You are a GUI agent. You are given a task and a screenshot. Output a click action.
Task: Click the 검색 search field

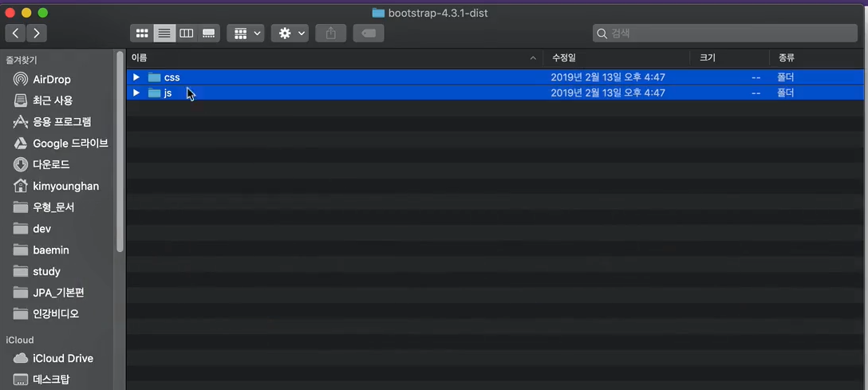tap(725, 33)
